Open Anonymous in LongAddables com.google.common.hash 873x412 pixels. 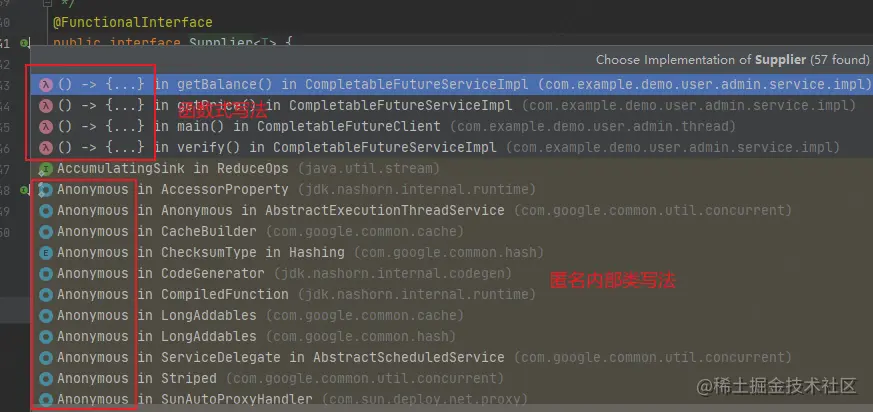451,336
